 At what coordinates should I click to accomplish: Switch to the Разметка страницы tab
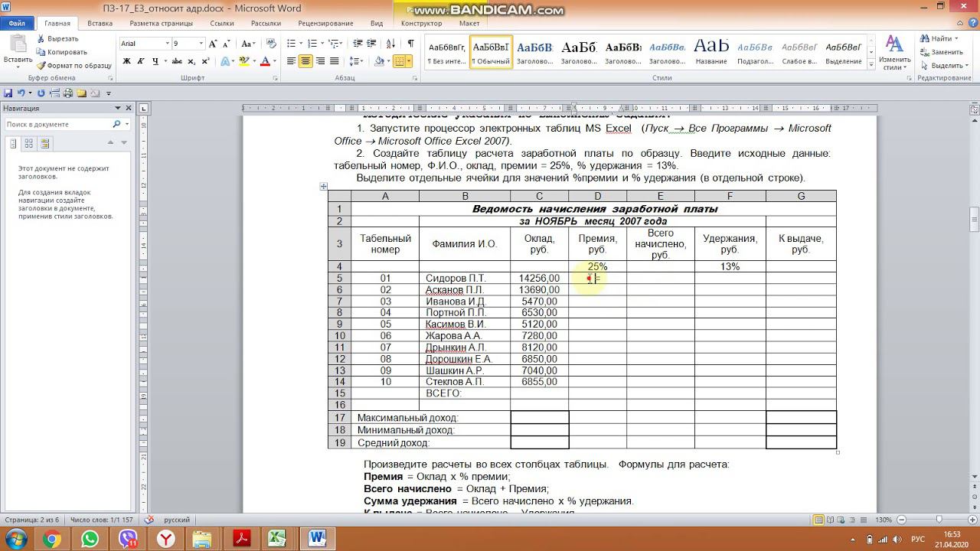161,24
